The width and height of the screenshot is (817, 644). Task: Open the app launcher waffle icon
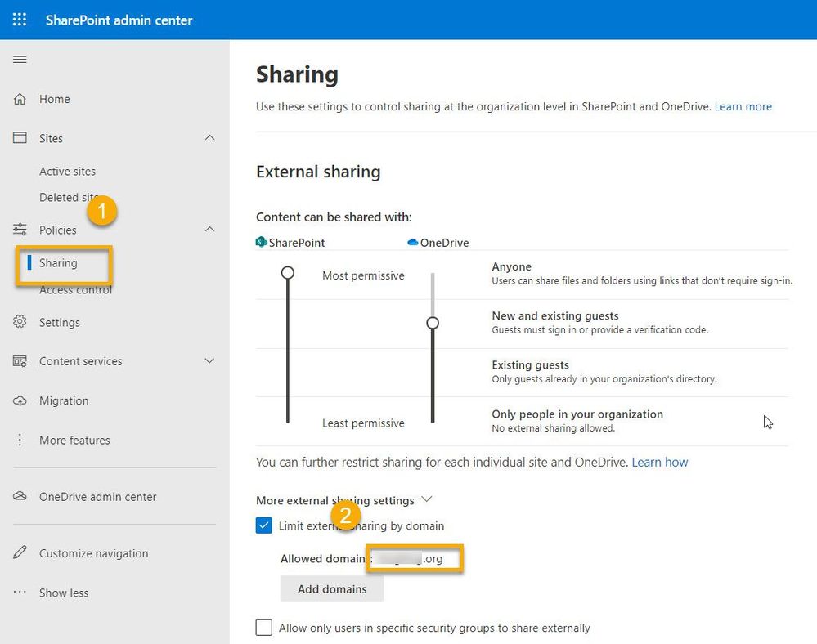point(20,20)
